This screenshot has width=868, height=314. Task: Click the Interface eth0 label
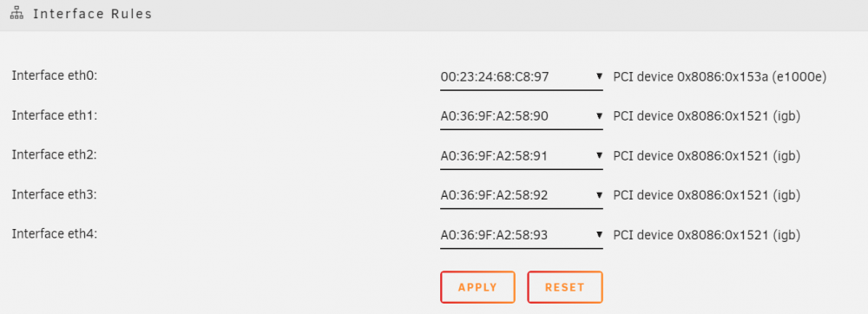click(54, 75)
